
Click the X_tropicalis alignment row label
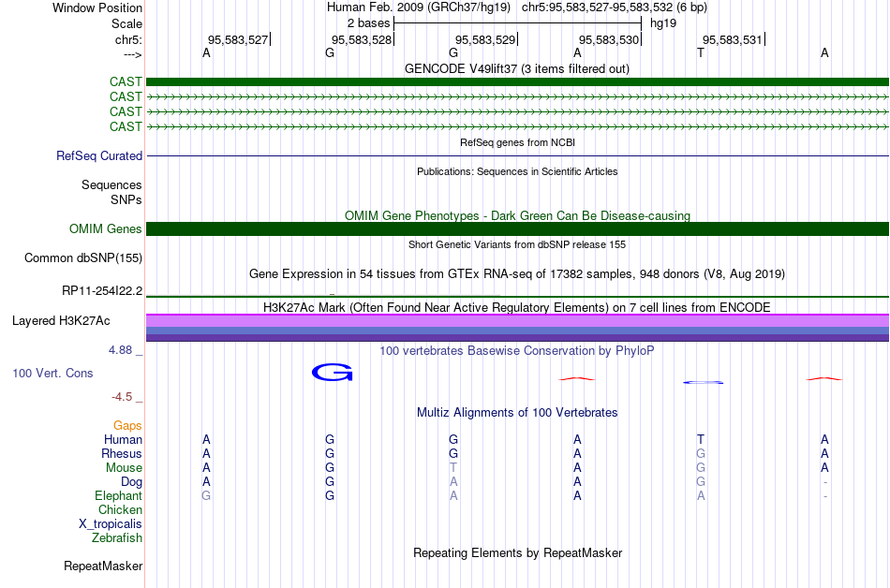pos(111,524)
